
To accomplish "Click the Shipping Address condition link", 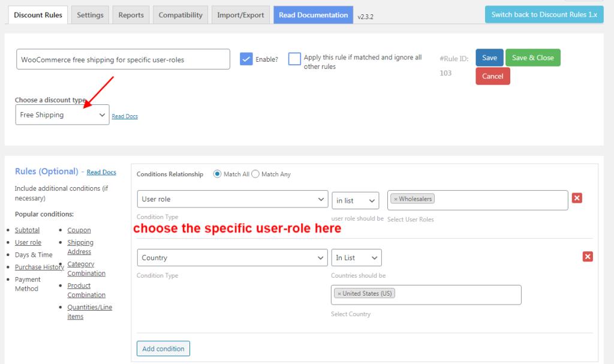I will [x=80, y=247].
